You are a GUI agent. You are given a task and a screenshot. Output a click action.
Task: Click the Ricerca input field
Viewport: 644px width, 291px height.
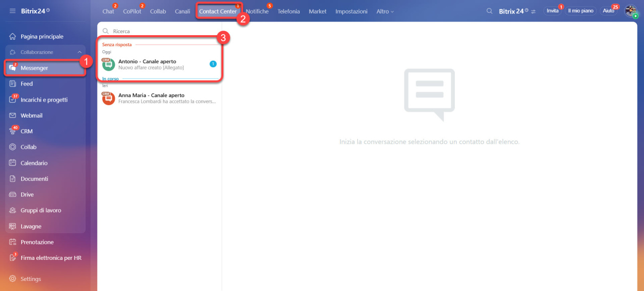(x=159, y=31)
